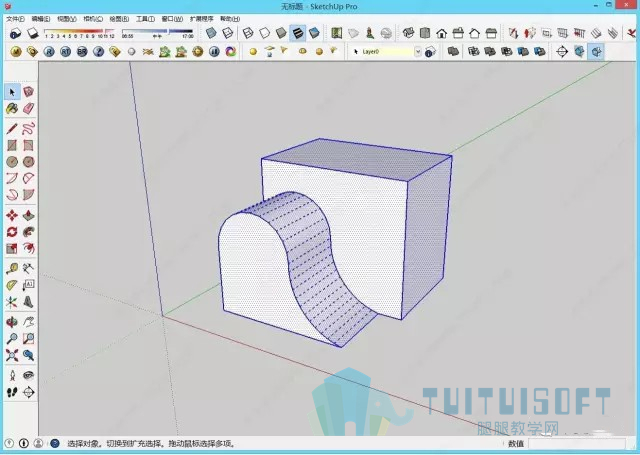Select the Zoom magnifier tool

pos(12,338)
